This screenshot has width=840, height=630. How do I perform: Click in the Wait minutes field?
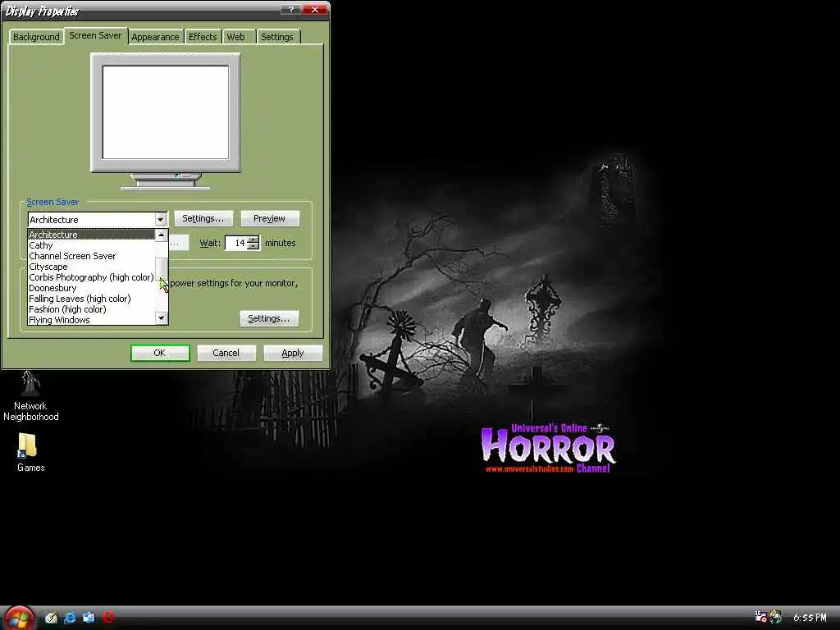[235, 243]
